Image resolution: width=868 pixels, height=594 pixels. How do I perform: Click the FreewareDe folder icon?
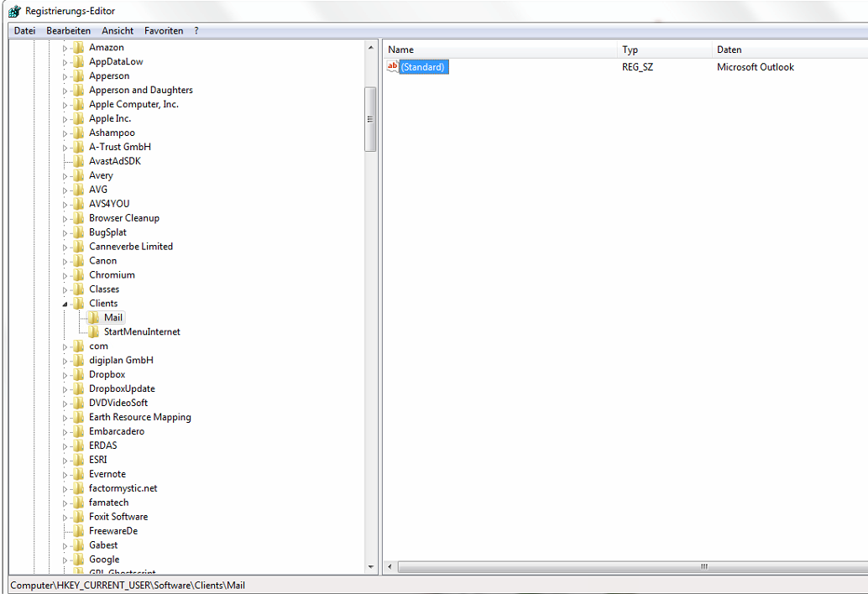click(x=79, y=531)
